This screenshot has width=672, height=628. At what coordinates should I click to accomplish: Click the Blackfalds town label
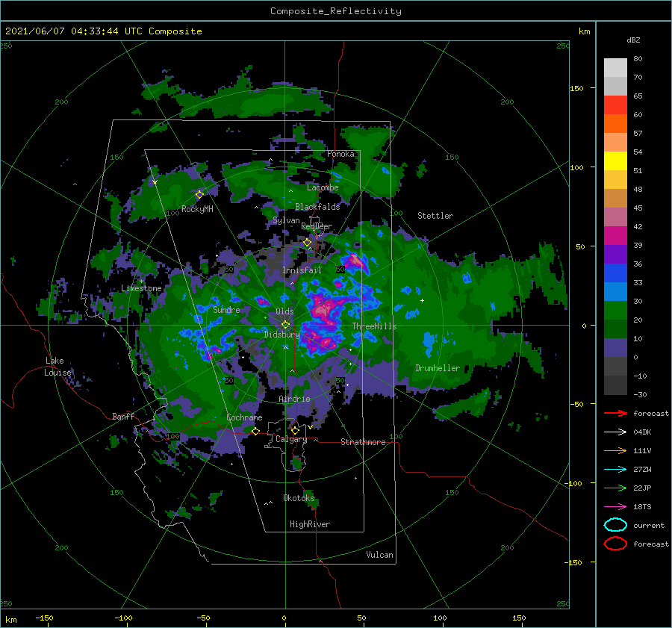[x=317, y=207]
